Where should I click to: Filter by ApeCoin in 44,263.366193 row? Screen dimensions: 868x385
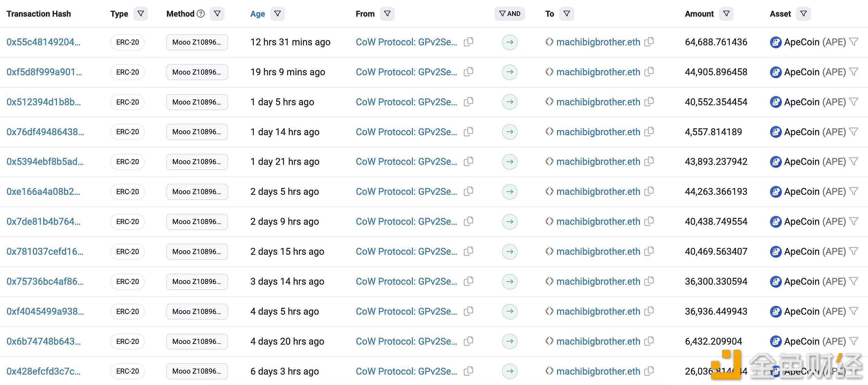pos(853,191)
